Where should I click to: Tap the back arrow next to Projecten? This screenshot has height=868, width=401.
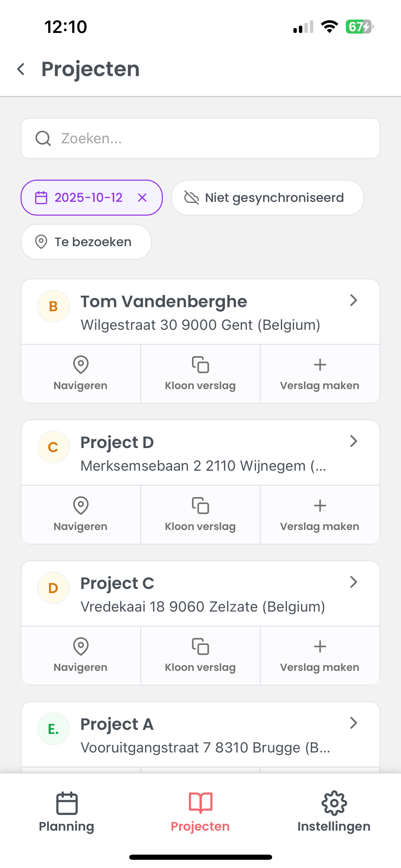21,69
